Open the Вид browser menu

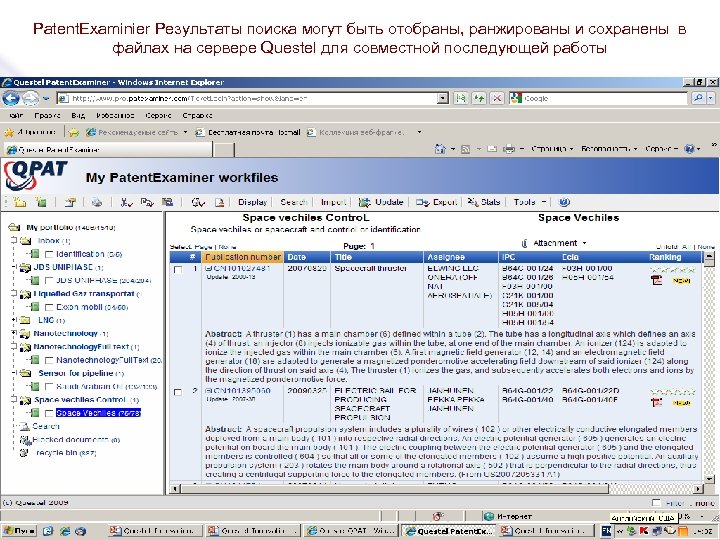(78, 115)
